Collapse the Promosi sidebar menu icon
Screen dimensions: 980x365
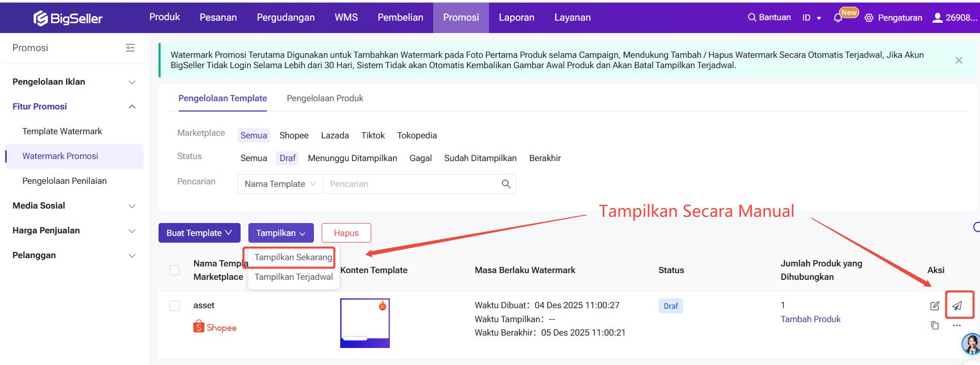(130, 48)
